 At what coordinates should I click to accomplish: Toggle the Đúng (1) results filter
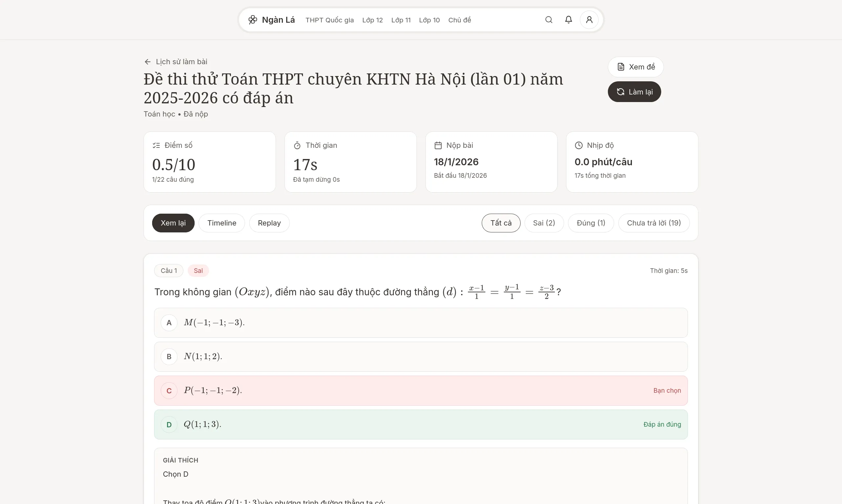click(591, 223)
